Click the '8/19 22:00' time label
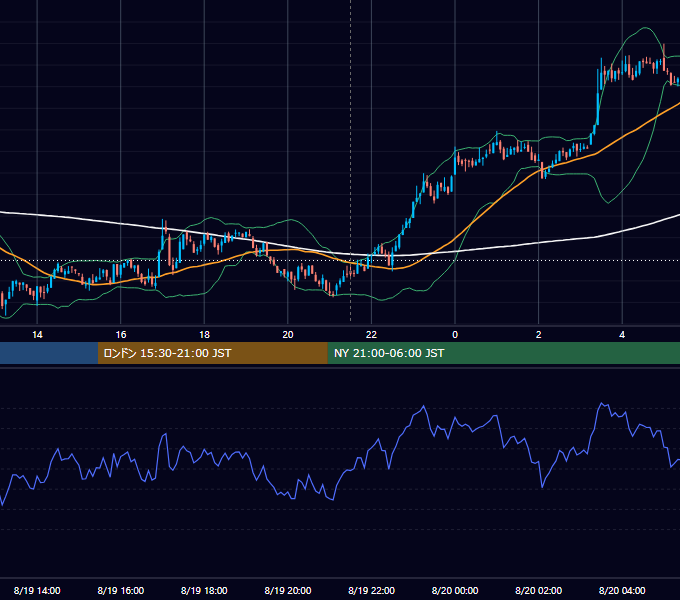The image size is (680, 600). coord(372,590)
